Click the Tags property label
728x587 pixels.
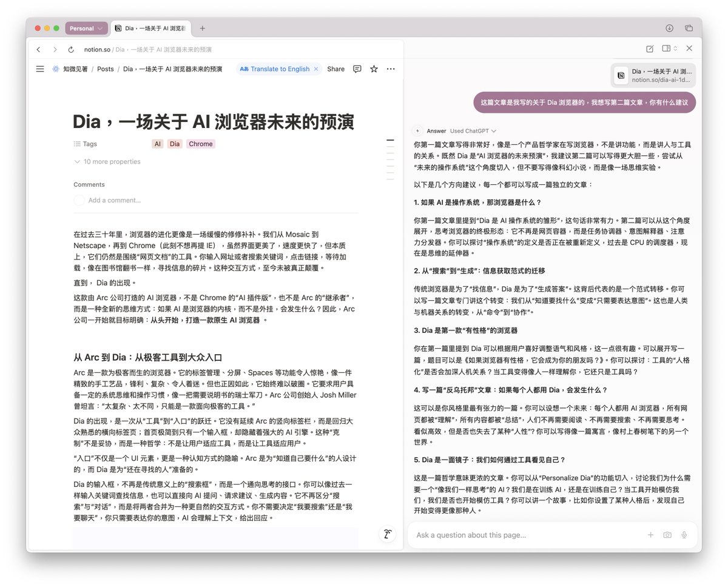coord(86,144)
